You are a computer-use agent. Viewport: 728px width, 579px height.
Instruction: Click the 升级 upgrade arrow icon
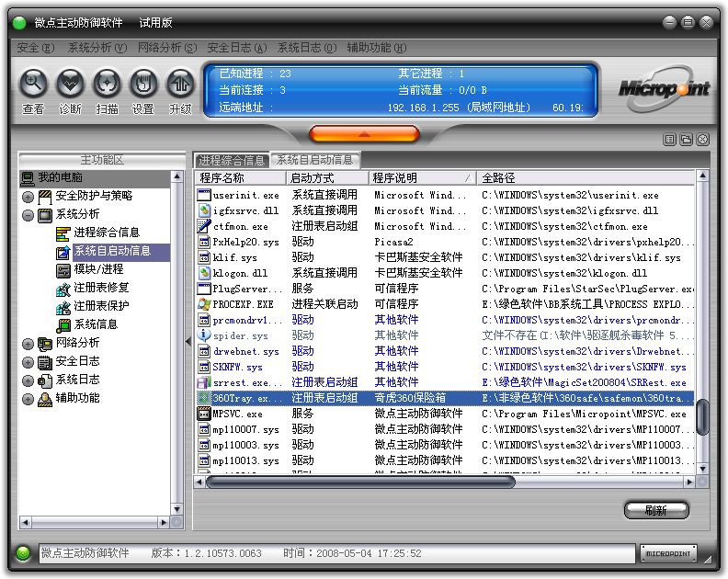[180, 84]
